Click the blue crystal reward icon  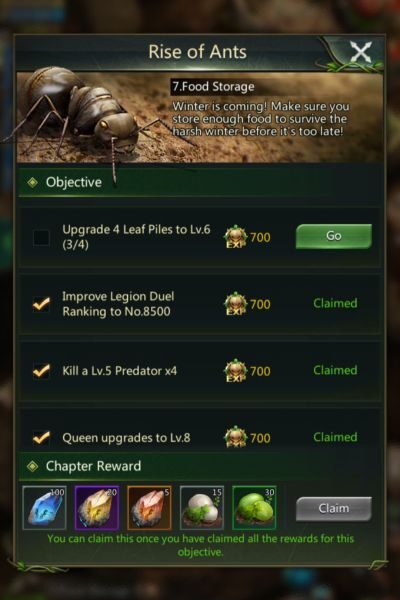pyautogui.click(x=44, y=508)
